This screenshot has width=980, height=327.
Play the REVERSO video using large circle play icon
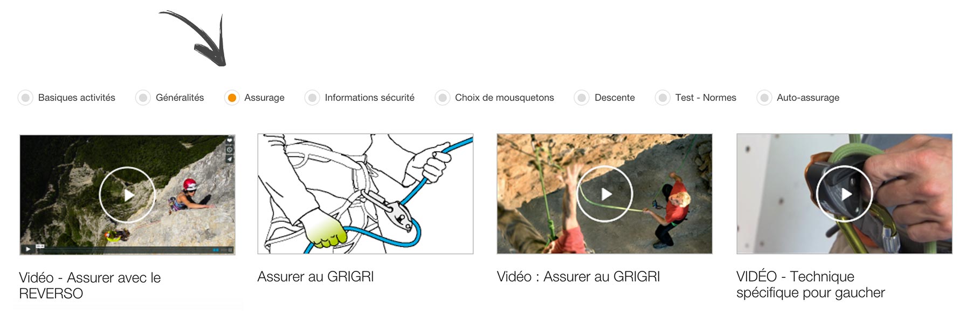(127, 195)
